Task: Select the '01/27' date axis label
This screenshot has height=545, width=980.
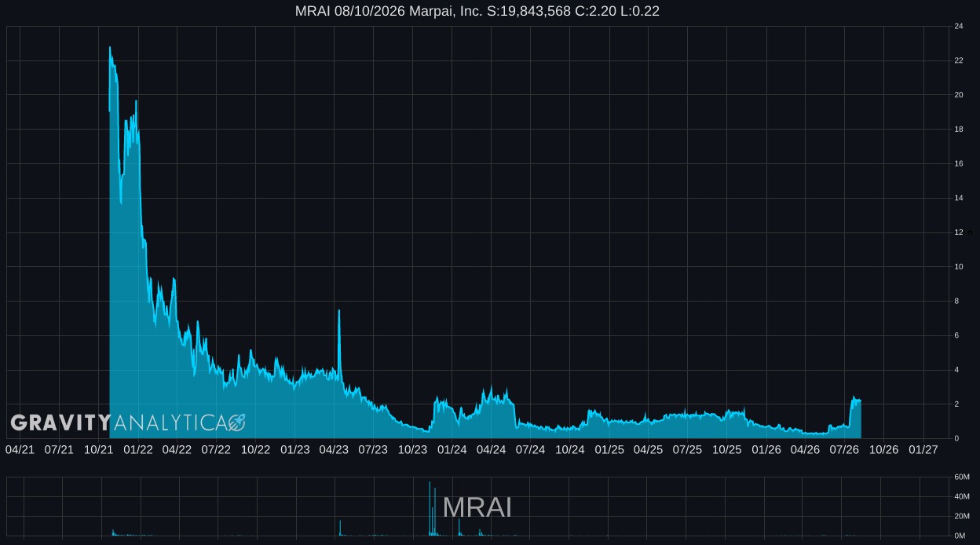Action: [x=923, y=449]
